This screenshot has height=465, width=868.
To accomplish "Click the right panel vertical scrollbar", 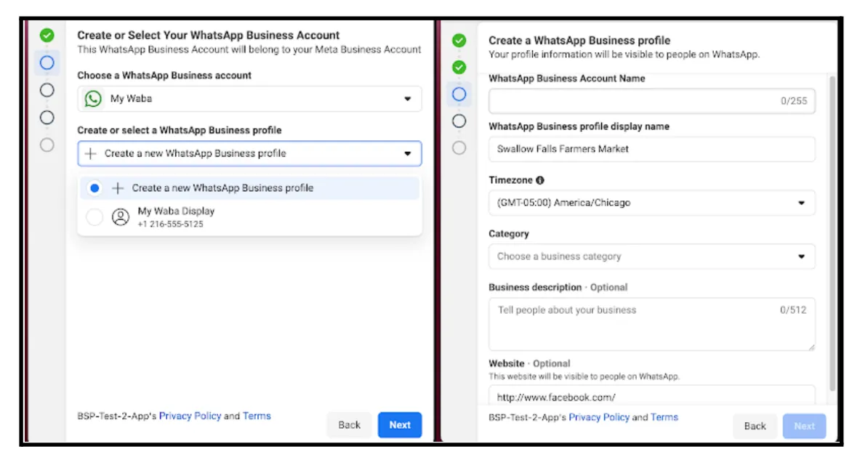I will [832, 232].
